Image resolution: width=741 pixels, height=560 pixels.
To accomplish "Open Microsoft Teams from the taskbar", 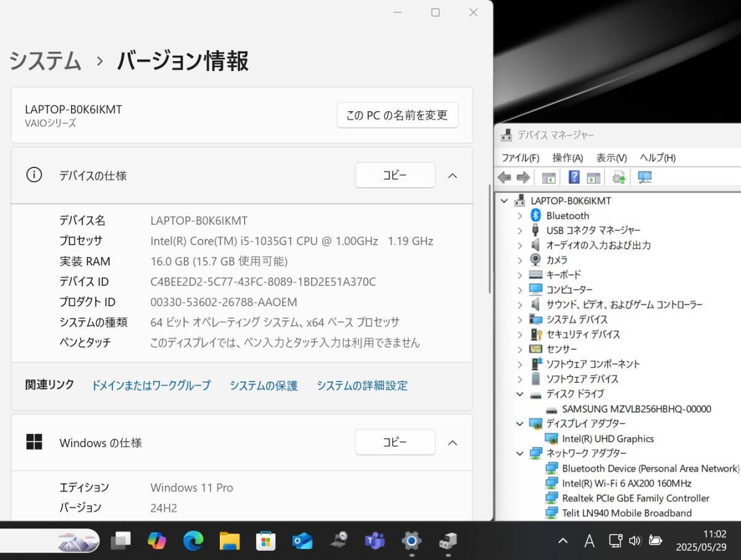I will click(x=375, y=541).
